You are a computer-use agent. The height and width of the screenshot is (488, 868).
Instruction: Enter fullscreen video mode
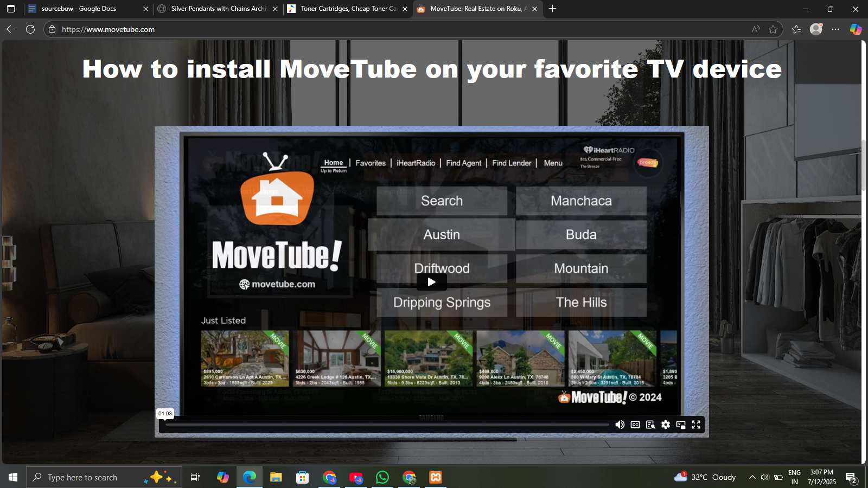pos(696,425)
